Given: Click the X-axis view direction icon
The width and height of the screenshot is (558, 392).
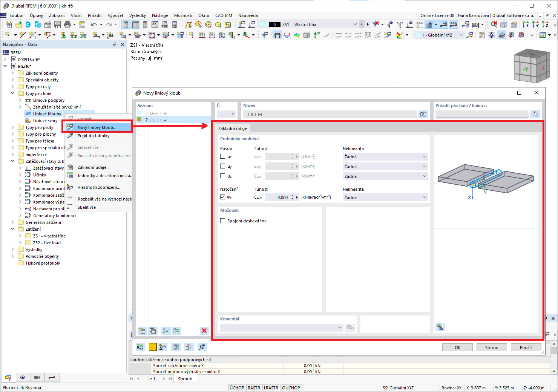Looking at the screenshot, I should pos(526,24).
